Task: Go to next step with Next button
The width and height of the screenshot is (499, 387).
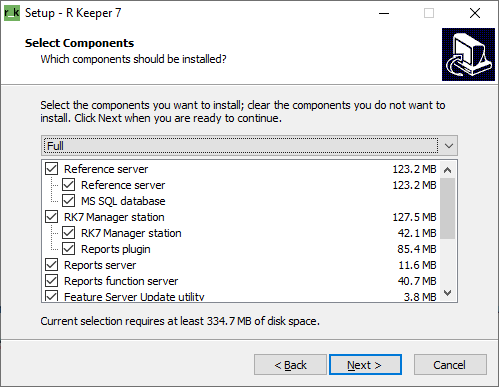Action: click(365, 365)
